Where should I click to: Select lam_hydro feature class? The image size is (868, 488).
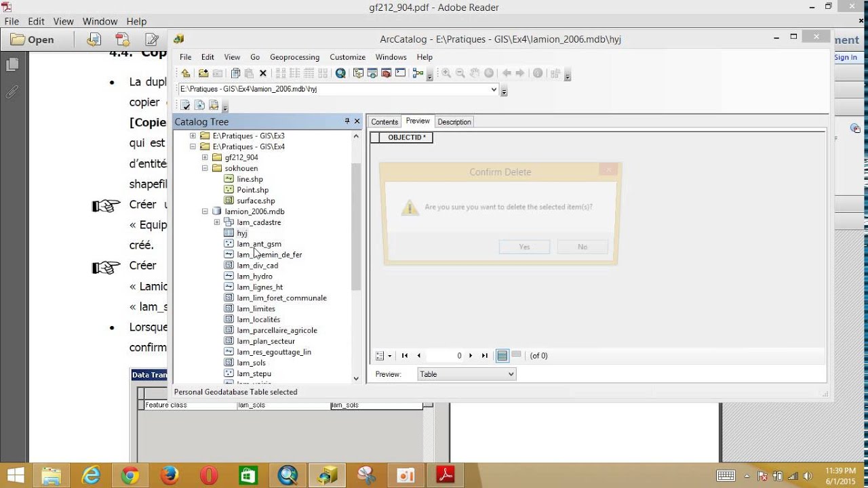coord(254,277)
